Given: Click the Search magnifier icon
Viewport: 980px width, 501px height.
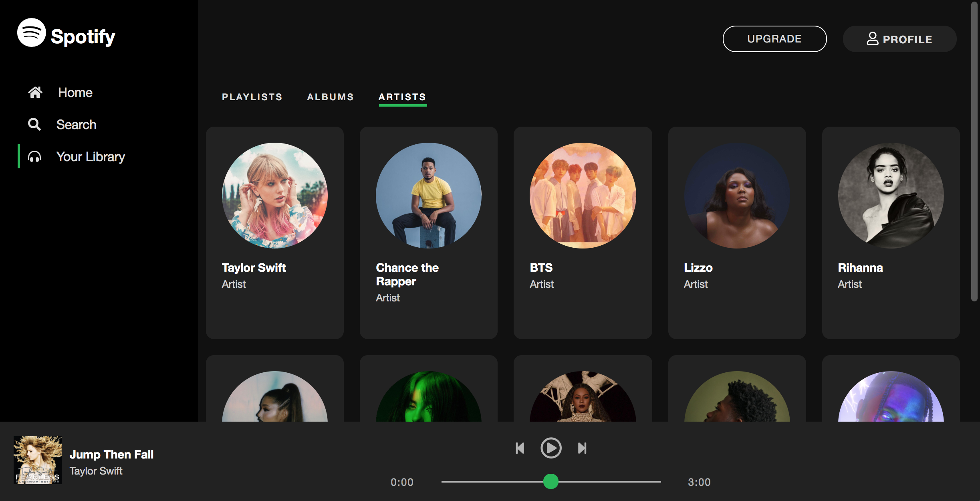Looking at the screenshot, I should click(x=34, y=124).
